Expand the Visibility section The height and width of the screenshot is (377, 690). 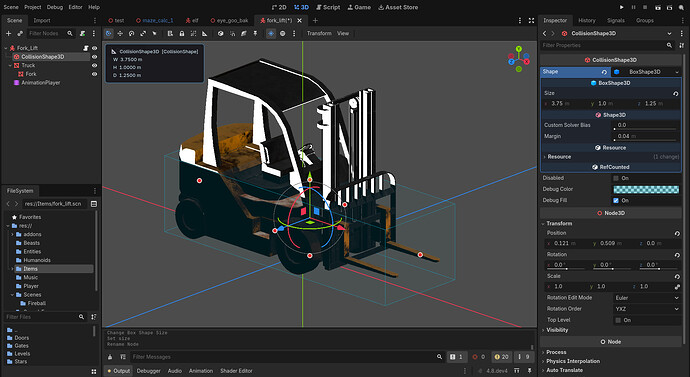click(x=557, y=330)
